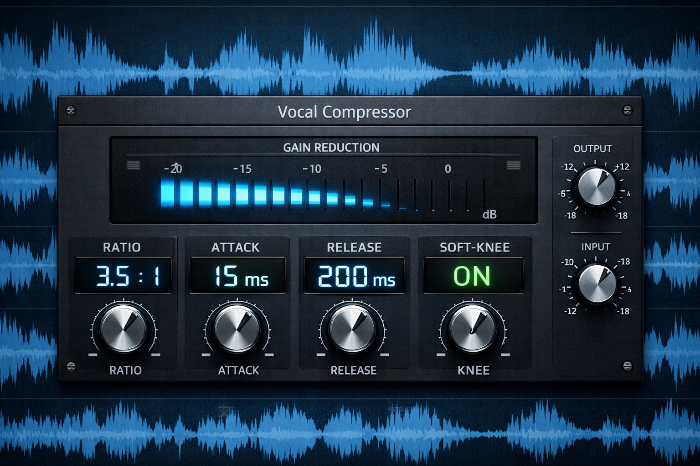Click the minus mark left of Release knob
This screenshot has width=700, height=466.
pos(321,355)
